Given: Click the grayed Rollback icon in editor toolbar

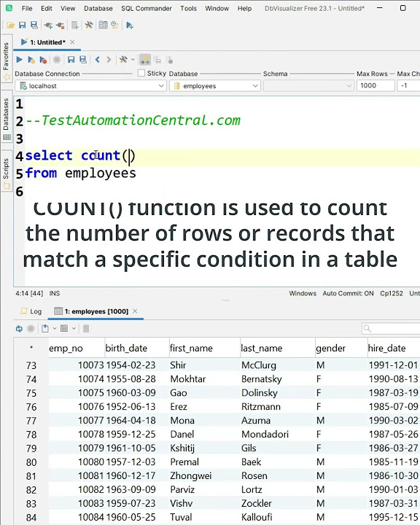Looking at the screenshot, I should [169, 60].
